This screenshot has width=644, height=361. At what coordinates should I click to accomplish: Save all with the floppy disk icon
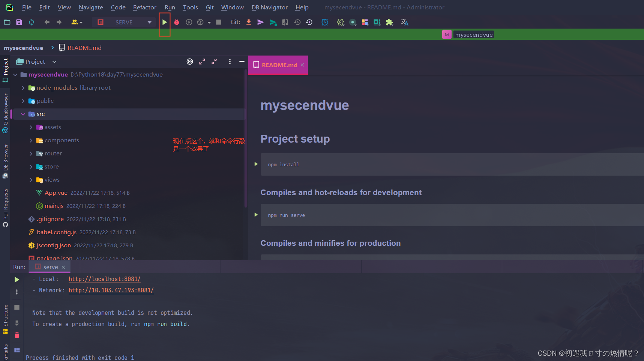(x=19, y=23)
